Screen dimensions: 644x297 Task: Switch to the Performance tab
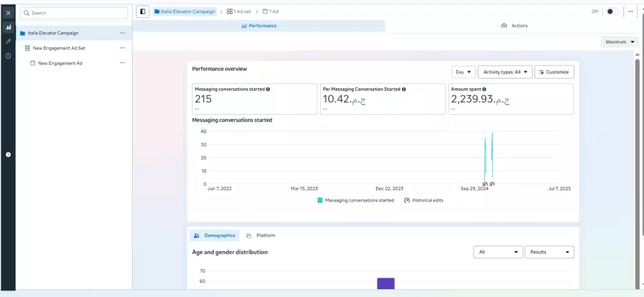[x=259, y=26]
